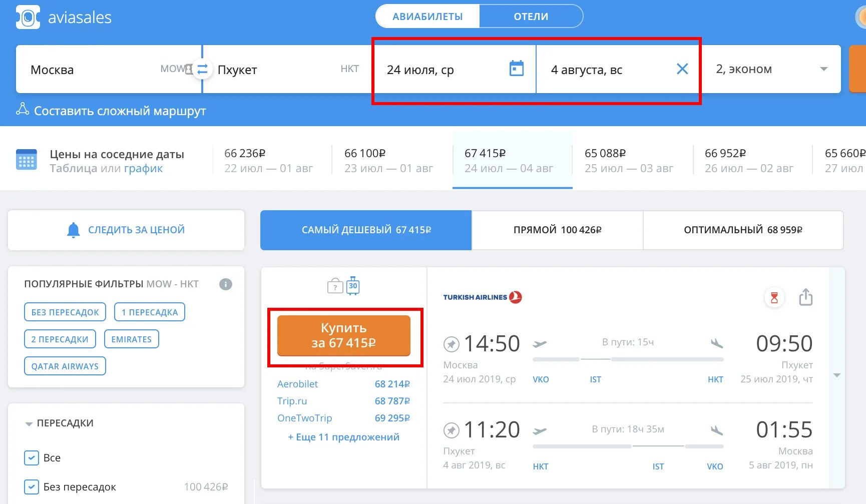The width and height of the screenshot is (866, 504).
Task: Switch to АВИАБИЛЕТЫ tab
Action: coord(427,17)
